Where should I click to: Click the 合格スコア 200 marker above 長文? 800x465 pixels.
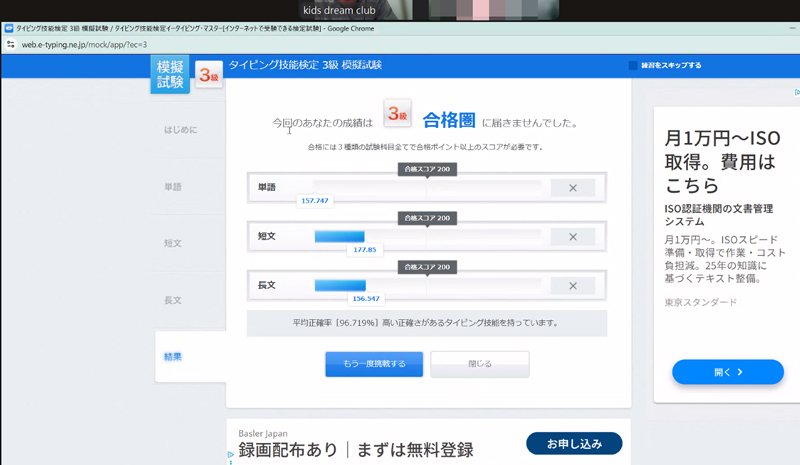tap(428, 267)
